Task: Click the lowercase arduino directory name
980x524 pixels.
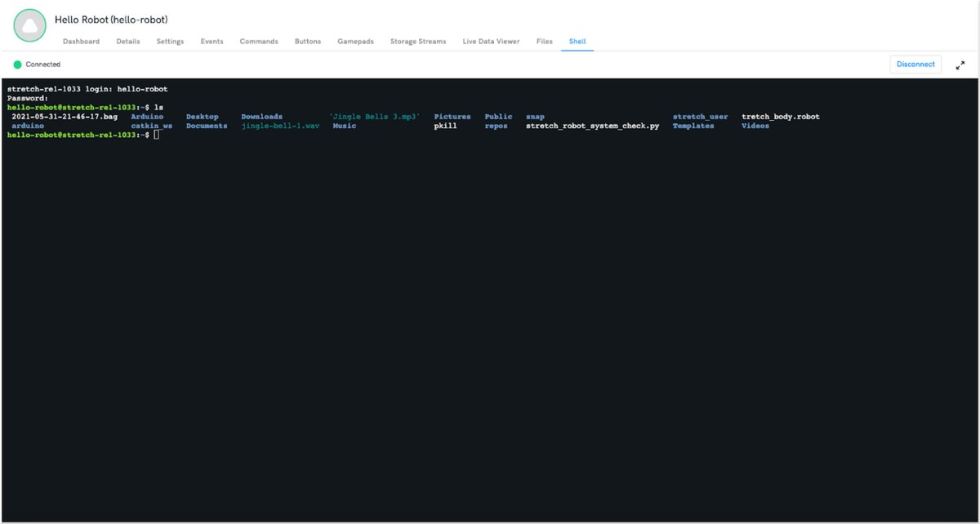Action: pos(29,126)
